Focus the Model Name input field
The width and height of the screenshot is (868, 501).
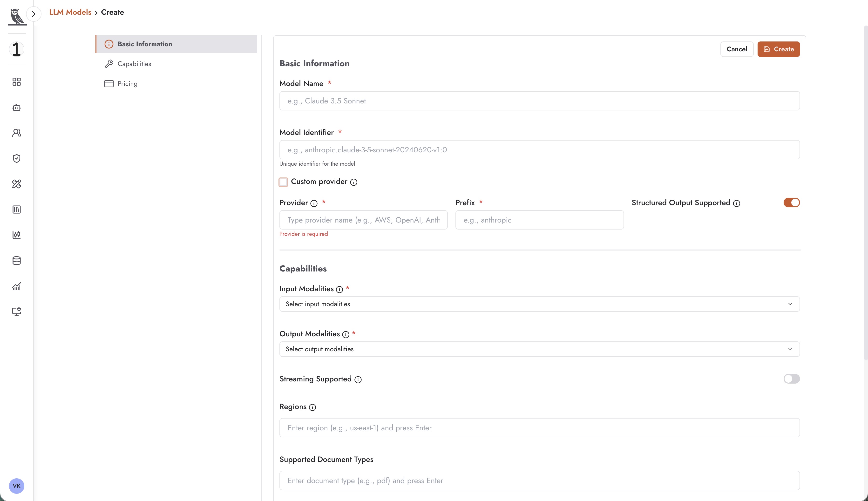539,101
